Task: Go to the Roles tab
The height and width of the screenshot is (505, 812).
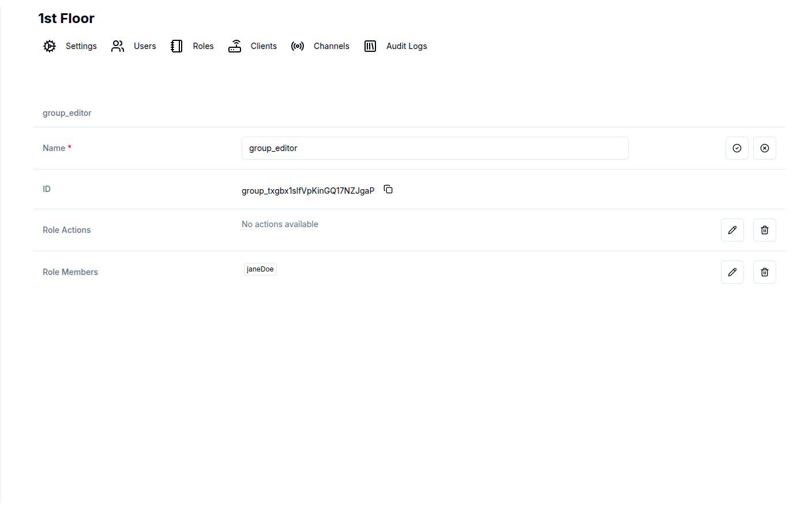Action: 192,46
